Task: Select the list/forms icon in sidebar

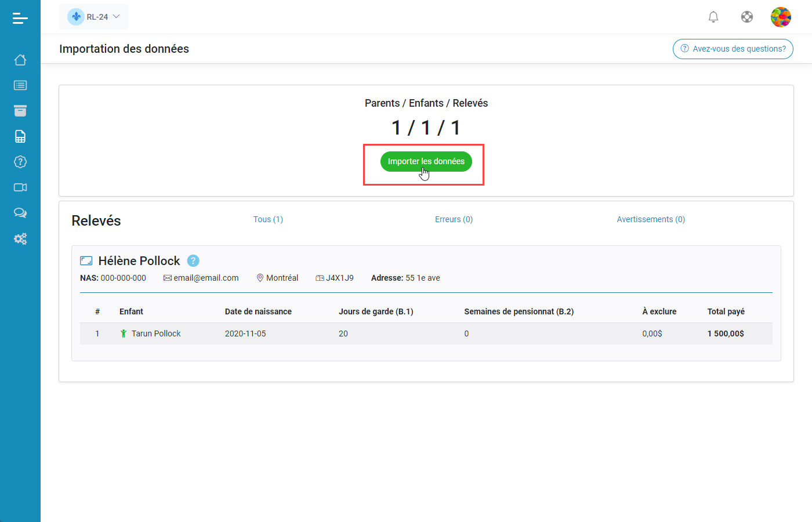Action: point(20,85)
